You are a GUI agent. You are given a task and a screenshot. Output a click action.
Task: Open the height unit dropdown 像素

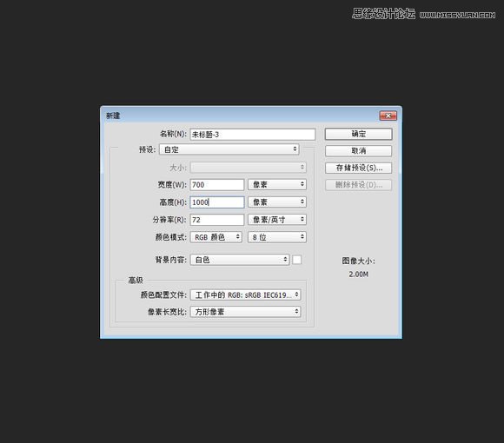[277, 202]
